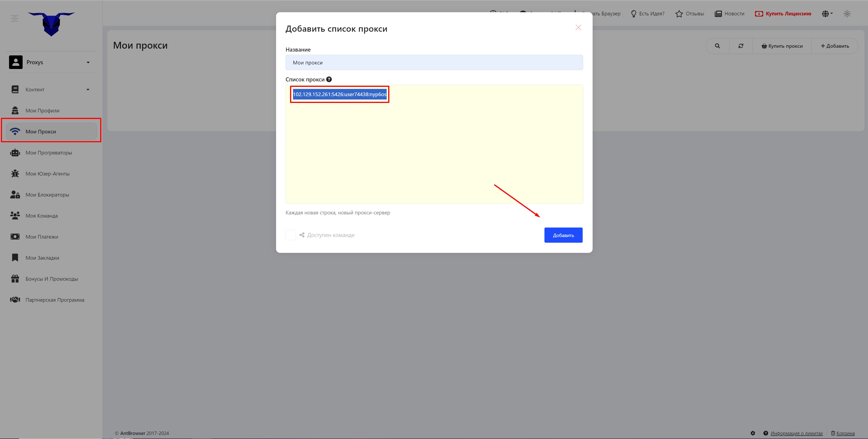
Task: Click the banknote icon beside Мои Платежи
Action: [x=15, y=237]
